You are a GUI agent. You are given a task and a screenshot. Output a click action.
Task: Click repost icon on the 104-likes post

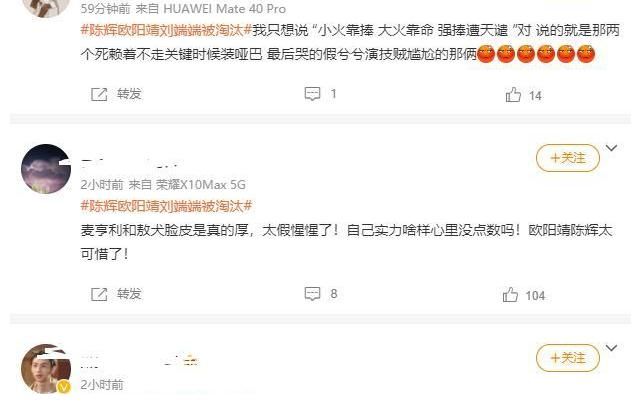pyautogui.click(x=99, y=294)
